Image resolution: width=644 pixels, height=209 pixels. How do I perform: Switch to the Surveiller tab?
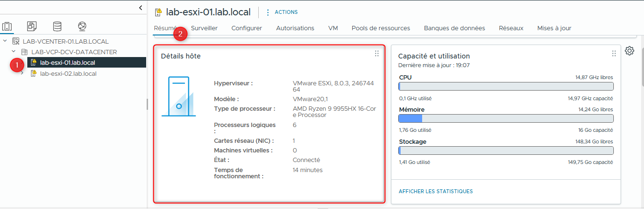tap(204, 28)
